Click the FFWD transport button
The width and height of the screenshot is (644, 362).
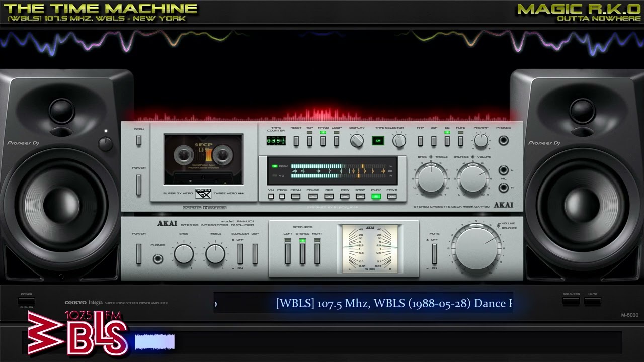(x=392, y=196)
